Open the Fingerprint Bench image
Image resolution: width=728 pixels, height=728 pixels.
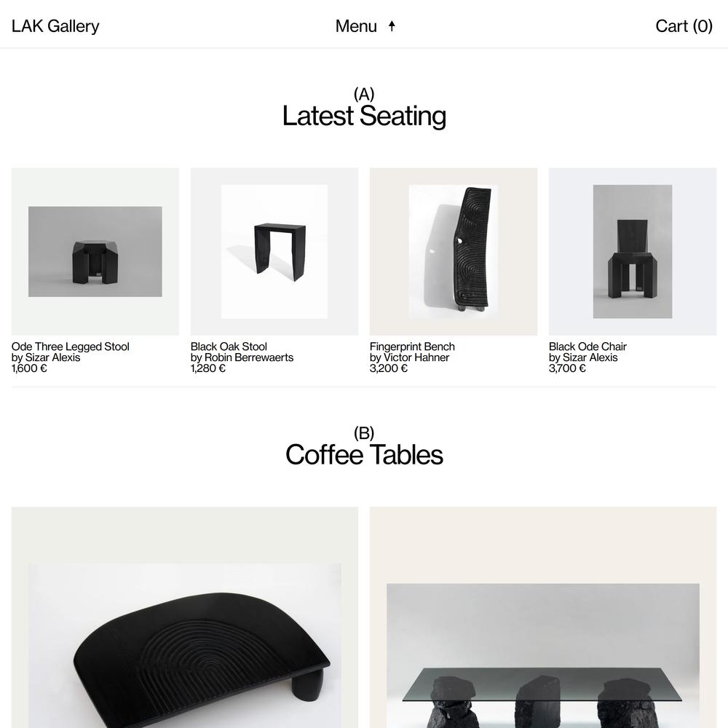pyautogui.click(x=454, y=252)
